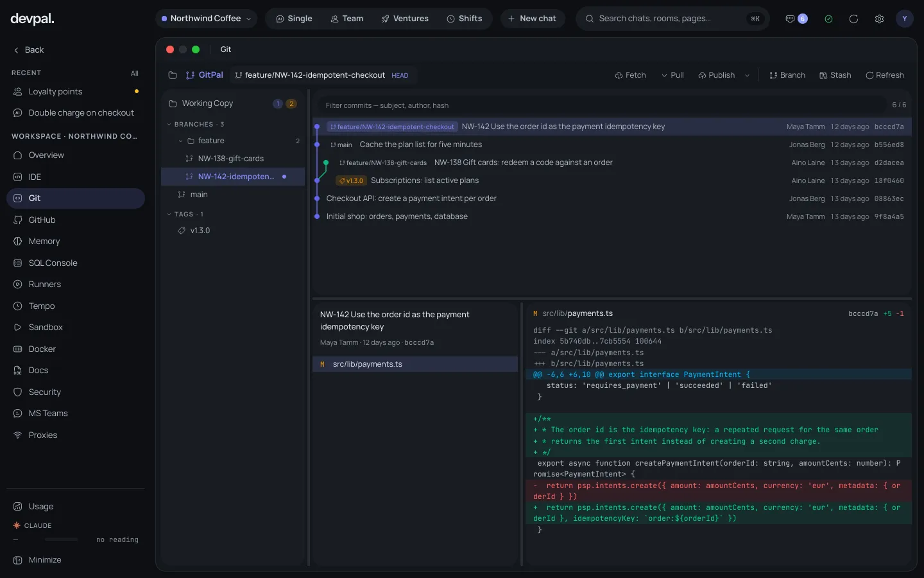This screenshot has width=924, height=578.
Task: Click the Filter commits input field
Action: [x=602, y=105]
